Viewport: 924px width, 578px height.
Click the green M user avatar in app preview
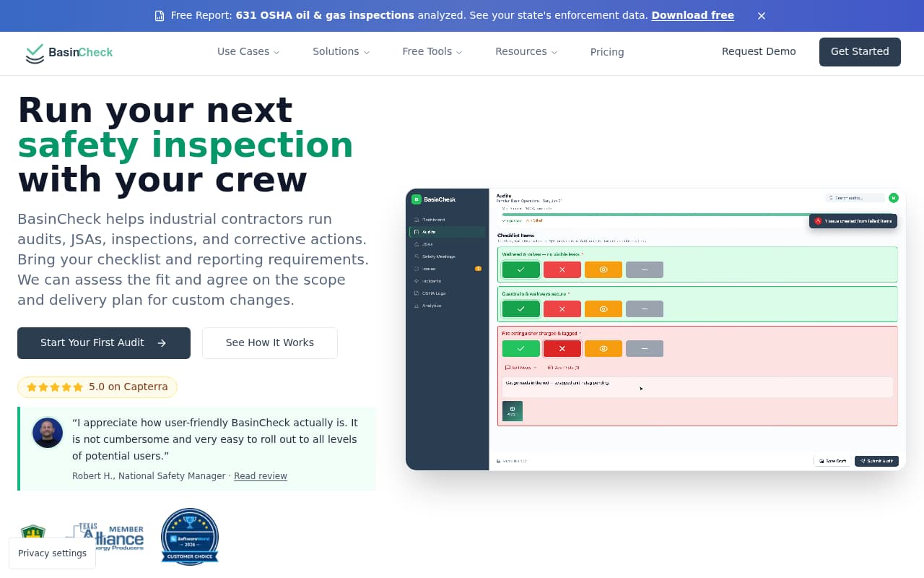894,198
